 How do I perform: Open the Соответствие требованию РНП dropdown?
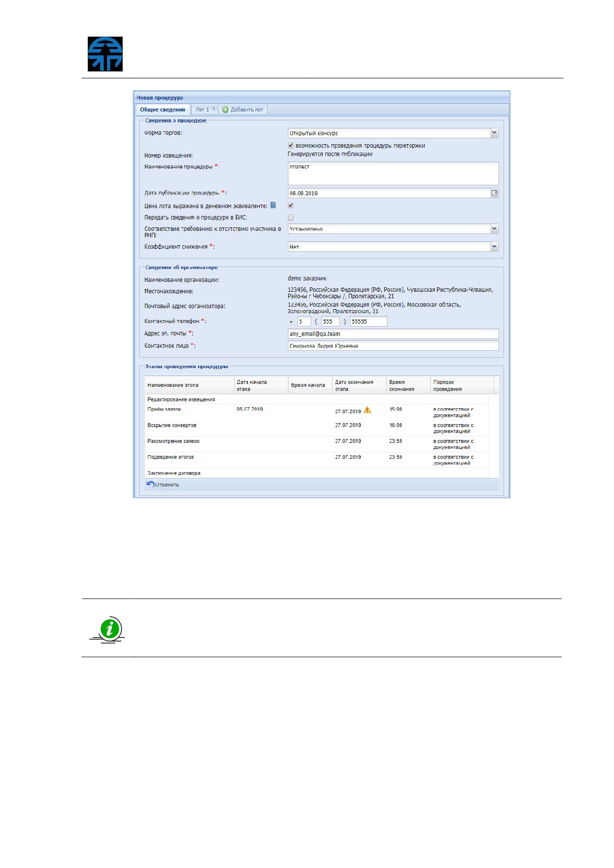494,228
